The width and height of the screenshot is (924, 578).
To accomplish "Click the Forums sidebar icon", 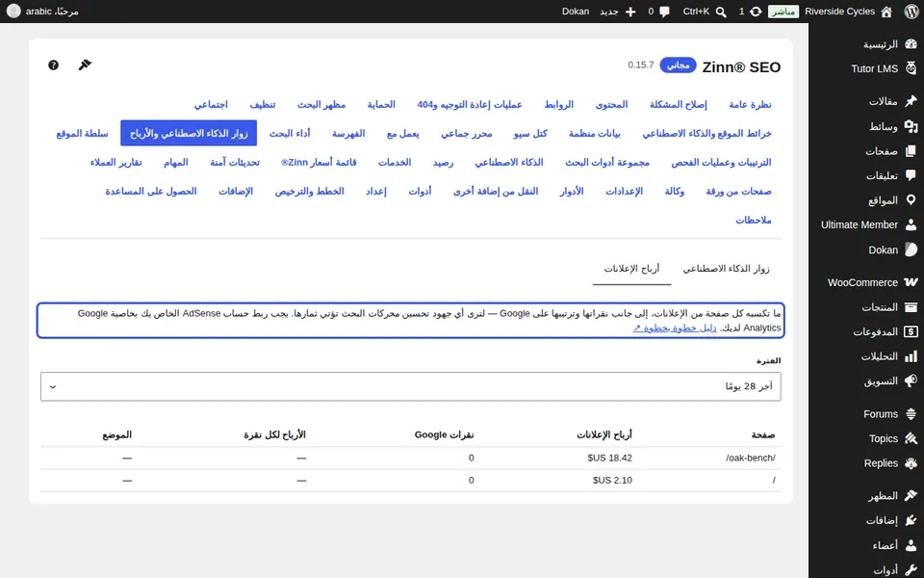I will coord(911,414).
